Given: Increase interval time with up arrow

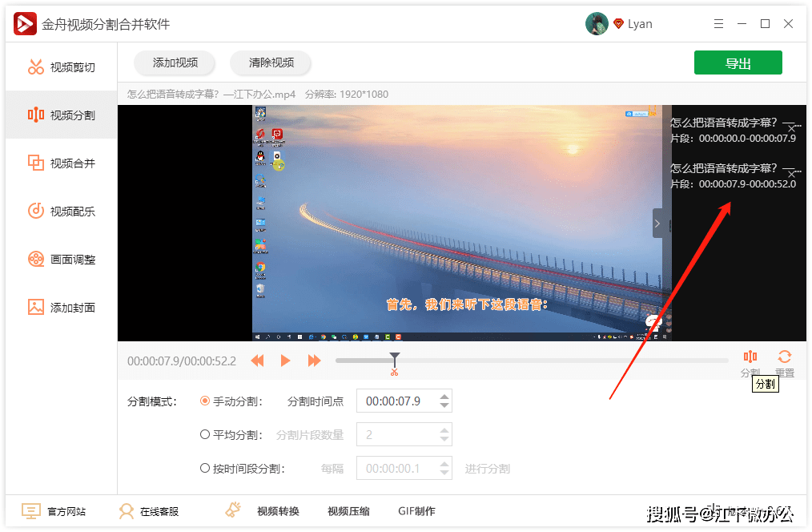Looking at the screenshot, I should click(x=444, y=464).
